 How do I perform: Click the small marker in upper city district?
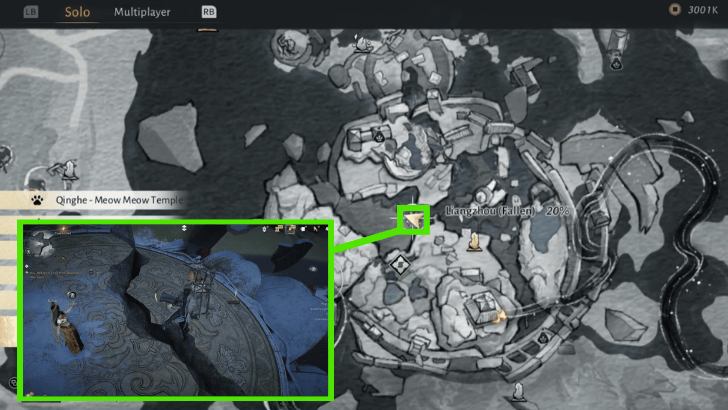coord(379,134)
